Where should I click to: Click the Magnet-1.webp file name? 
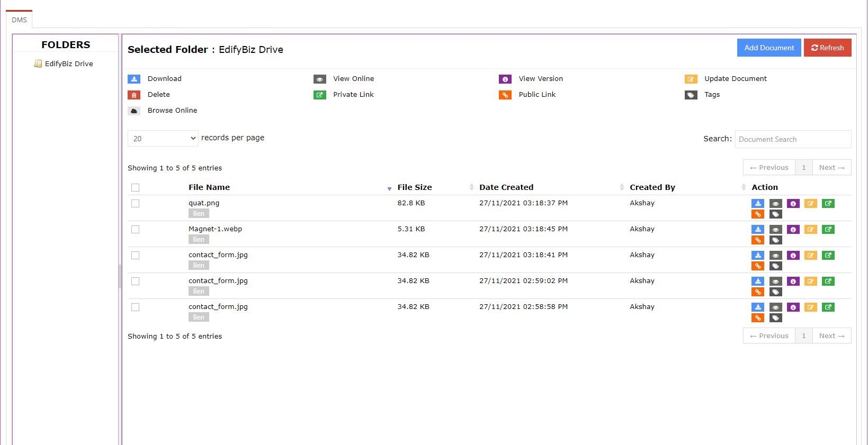click(x=215, y=229)
